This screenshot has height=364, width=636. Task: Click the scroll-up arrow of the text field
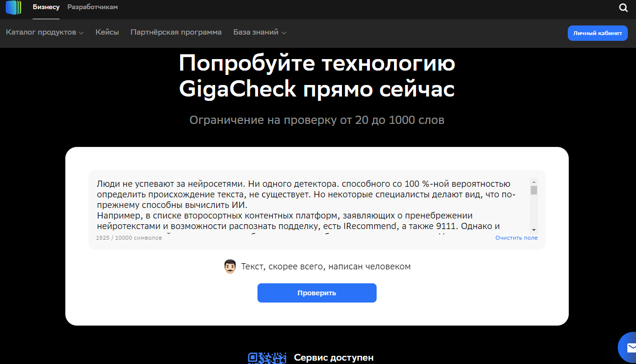coord(534,182)
